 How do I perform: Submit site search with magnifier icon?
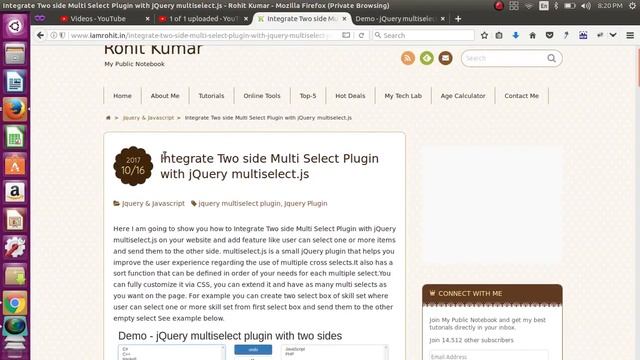click(x=551, y=58)
